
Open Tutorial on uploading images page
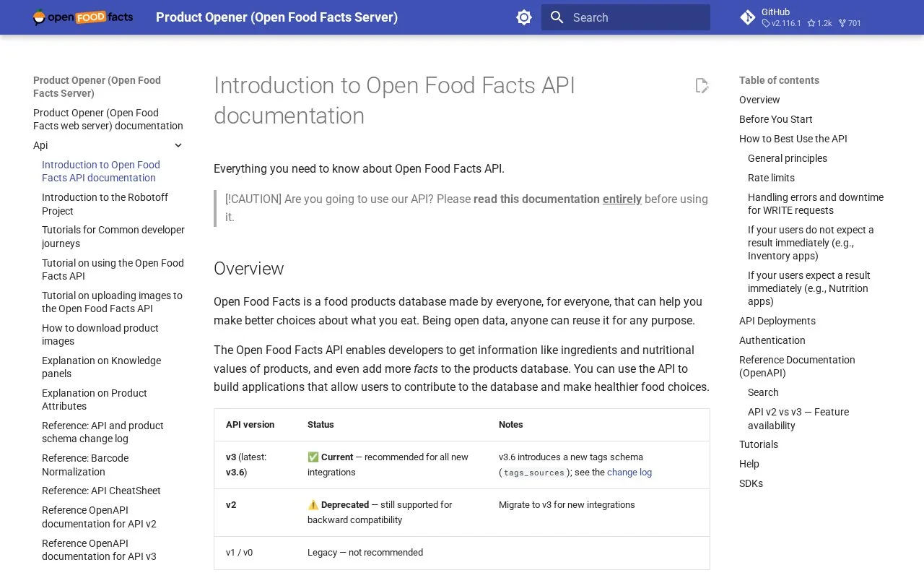coord(112,302)
